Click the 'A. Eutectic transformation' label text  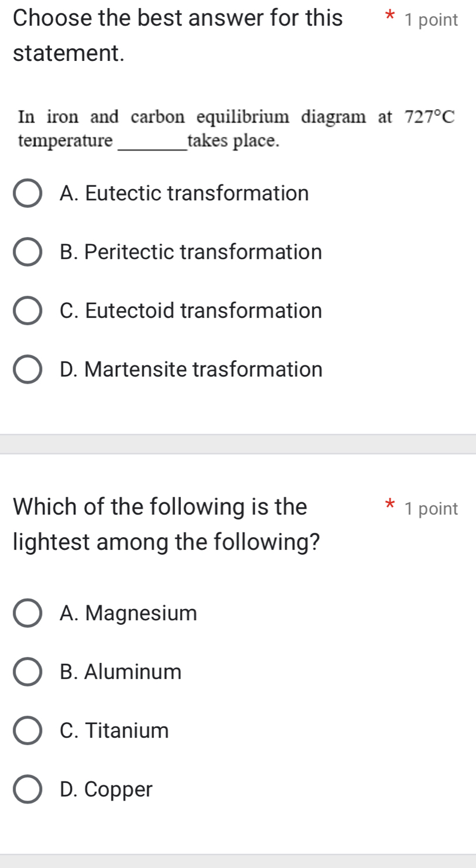(x=184, y=193)
